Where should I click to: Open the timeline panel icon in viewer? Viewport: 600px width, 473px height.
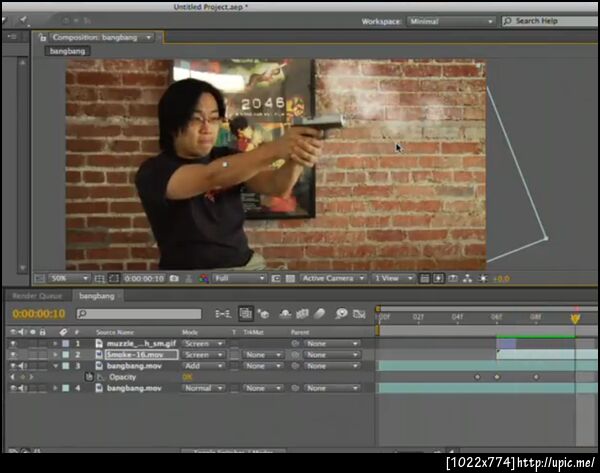(x=453, y=279)
